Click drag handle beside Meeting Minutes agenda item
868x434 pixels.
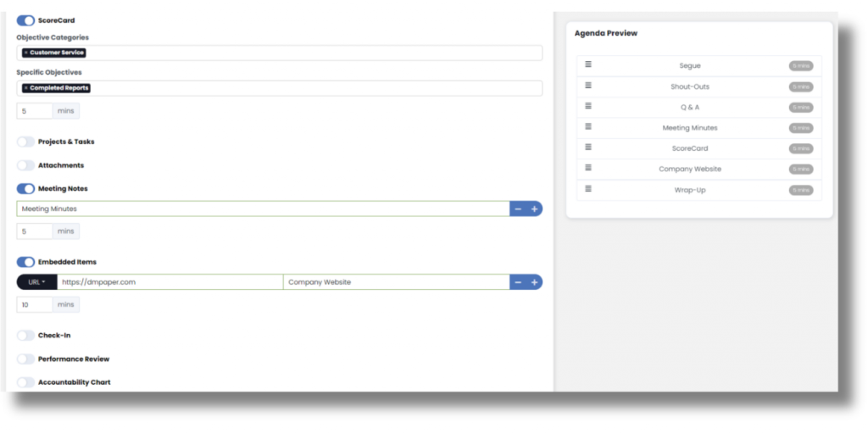pos(588,127)
